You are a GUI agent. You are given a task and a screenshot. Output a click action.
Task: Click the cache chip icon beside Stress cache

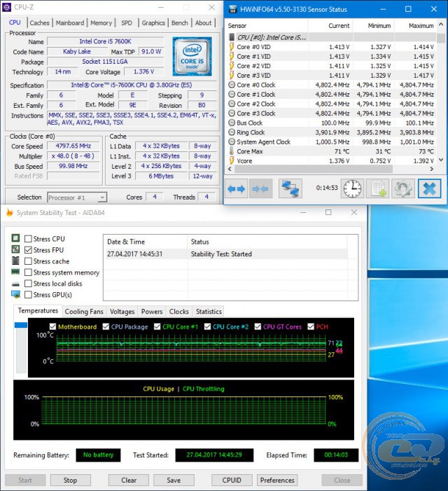pyautogui.click(x=15, y=261)
